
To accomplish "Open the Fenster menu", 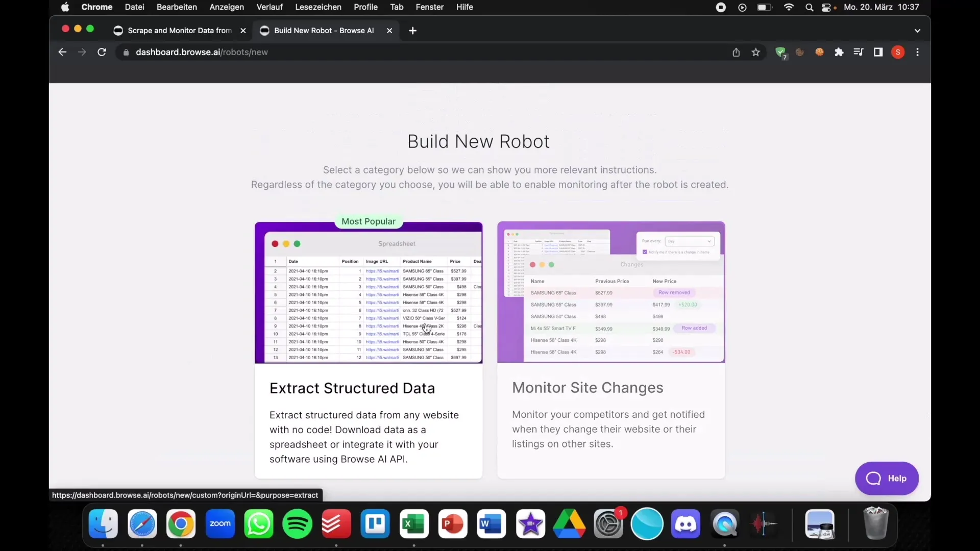I will 430,7.
